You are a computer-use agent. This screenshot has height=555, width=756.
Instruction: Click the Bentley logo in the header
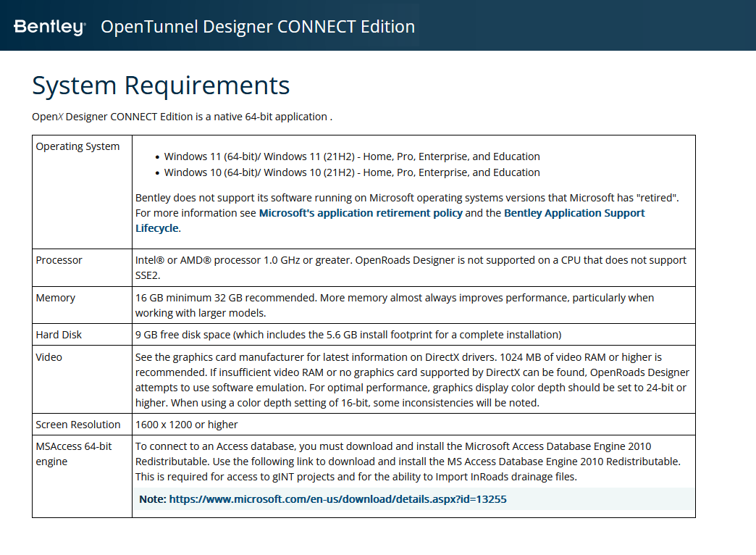point(50,27)
